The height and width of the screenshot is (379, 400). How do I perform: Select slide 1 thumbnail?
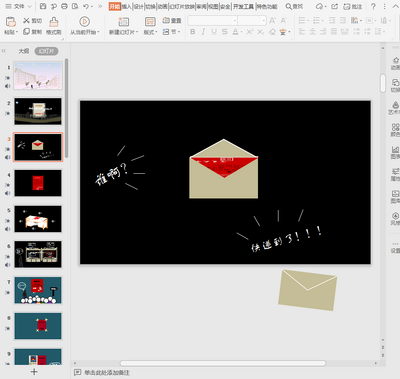pos(38,75)
